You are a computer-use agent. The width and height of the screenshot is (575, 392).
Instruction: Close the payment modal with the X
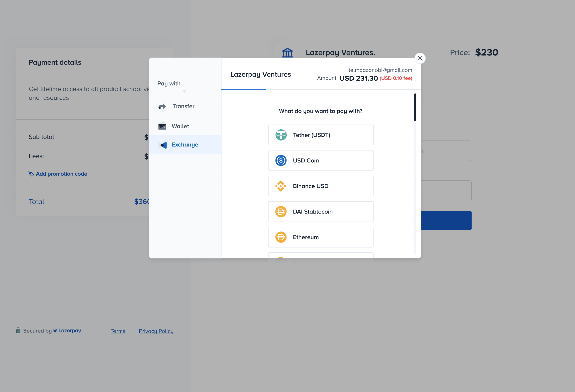pyautogui.click(x=420, y=58)
